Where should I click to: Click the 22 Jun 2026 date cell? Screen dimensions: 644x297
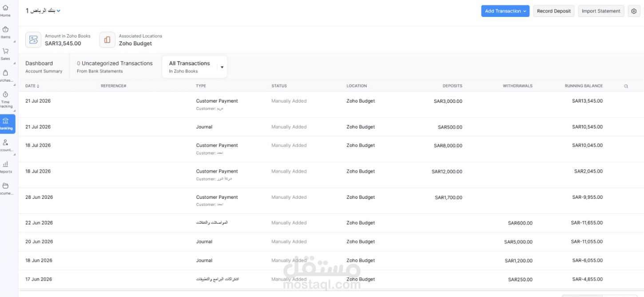[x=39, y=223]
